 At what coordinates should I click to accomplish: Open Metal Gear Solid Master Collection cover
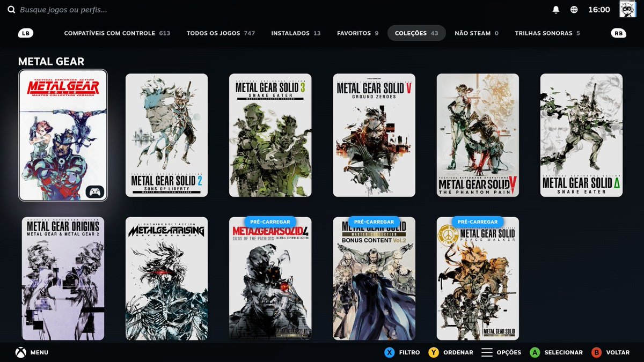pyautogui.click(x=63, y=135)
